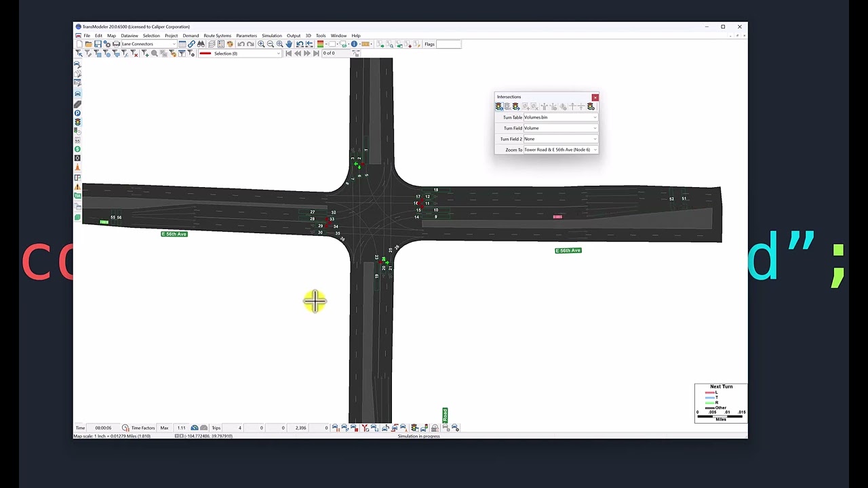Open the Simulation menu
The image size is (868, 488).
[x=272, y=35]
